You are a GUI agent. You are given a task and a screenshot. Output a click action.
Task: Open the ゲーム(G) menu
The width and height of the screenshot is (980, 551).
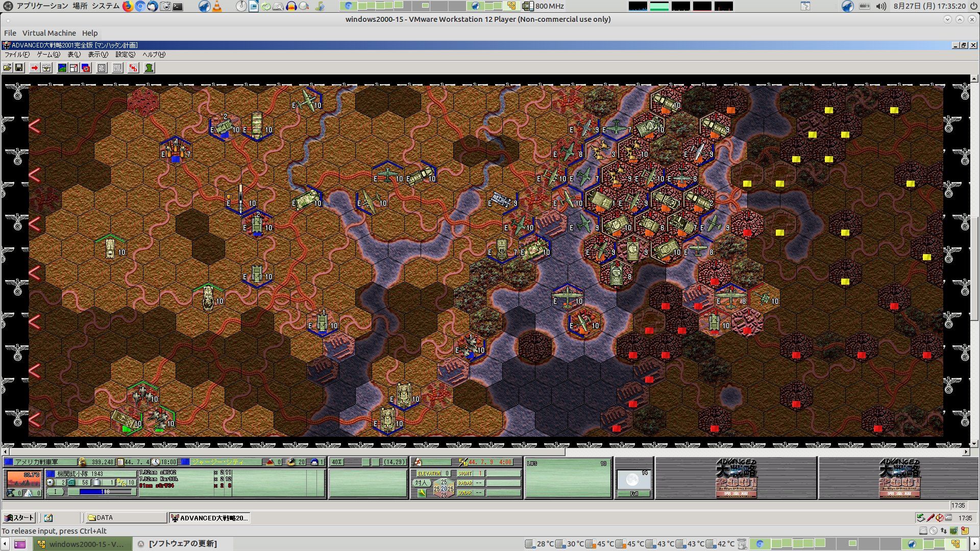pos(48,55)
